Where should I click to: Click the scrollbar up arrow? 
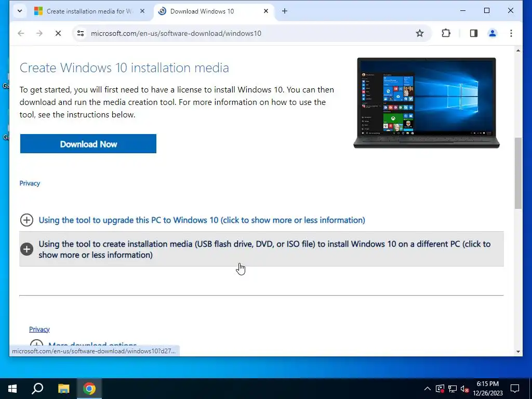(518, 50)
